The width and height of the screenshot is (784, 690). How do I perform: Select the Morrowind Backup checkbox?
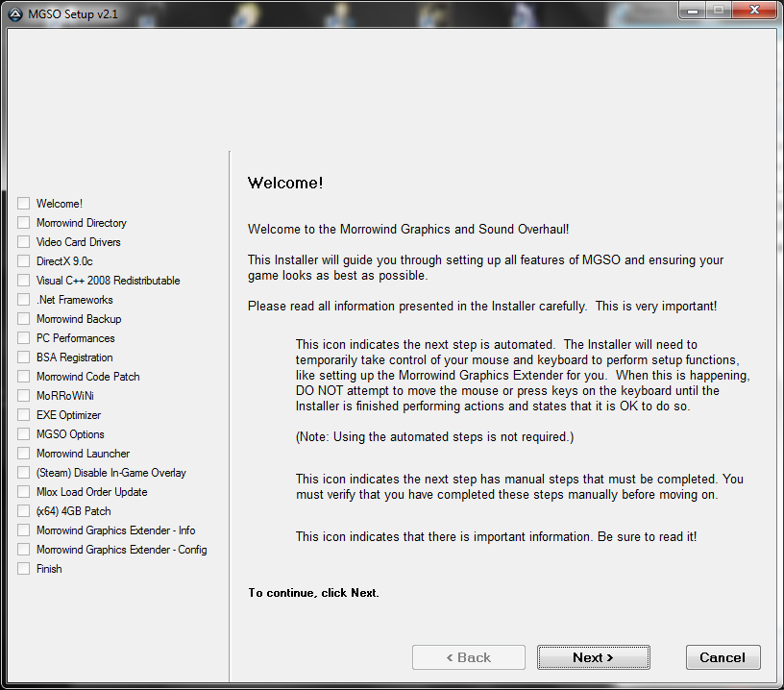point(24,319)
